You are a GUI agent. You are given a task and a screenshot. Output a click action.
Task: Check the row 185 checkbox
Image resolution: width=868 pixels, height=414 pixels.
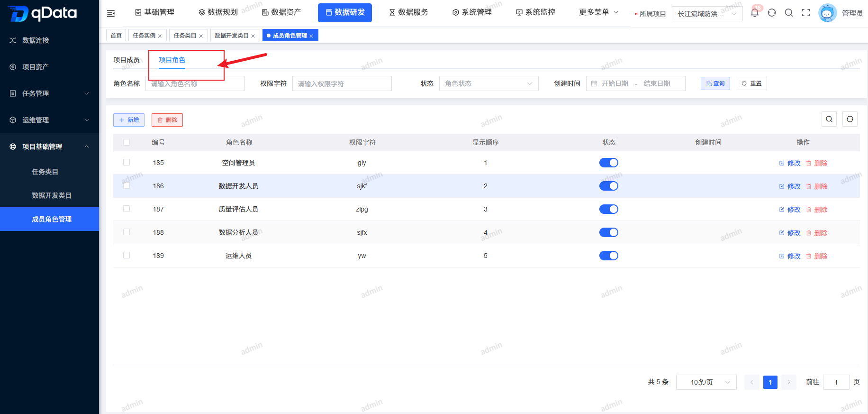(x=127, y=162)
